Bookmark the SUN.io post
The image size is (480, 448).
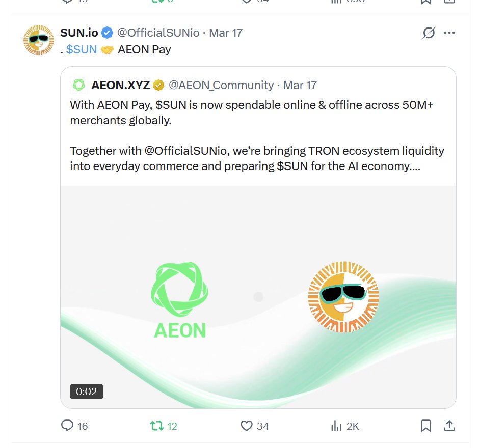426,426
